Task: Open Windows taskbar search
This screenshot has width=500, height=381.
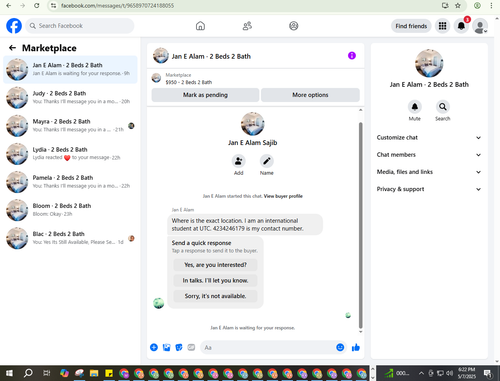Action: pos(28,373)
